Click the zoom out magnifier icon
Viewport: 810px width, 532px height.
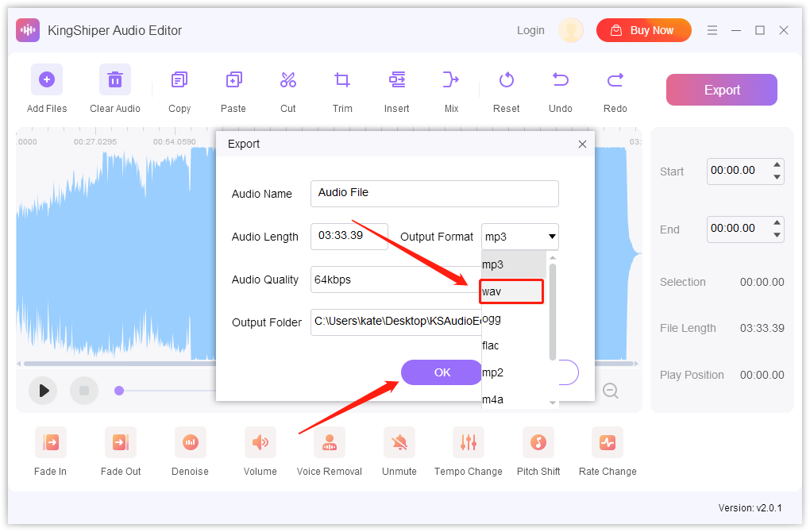(611, 391)
